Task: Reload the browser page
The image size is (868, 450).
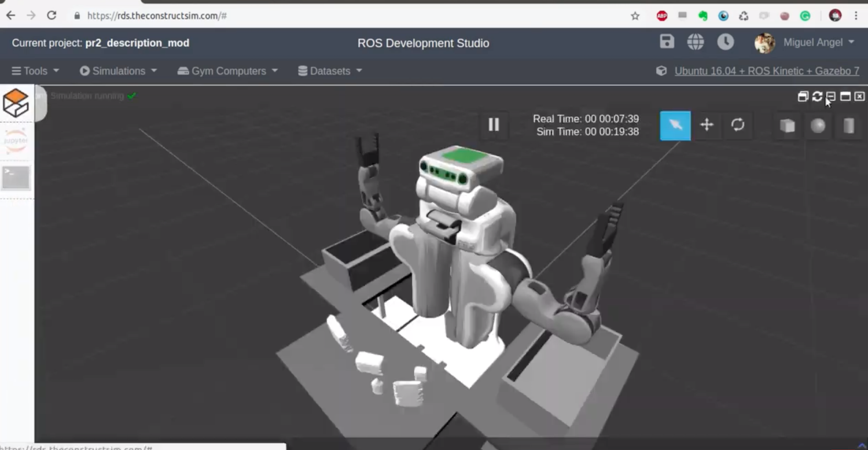Action: [x=52, y=16]
